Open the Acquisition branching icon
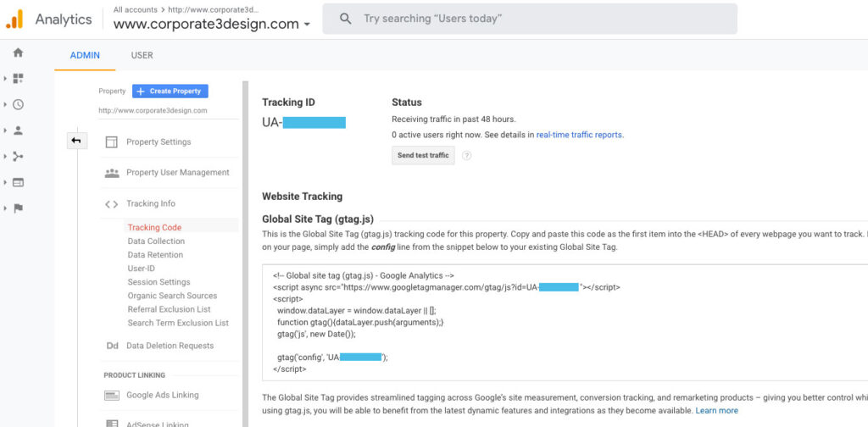Viewport: 868px width, 427px height. coord(19,157)
